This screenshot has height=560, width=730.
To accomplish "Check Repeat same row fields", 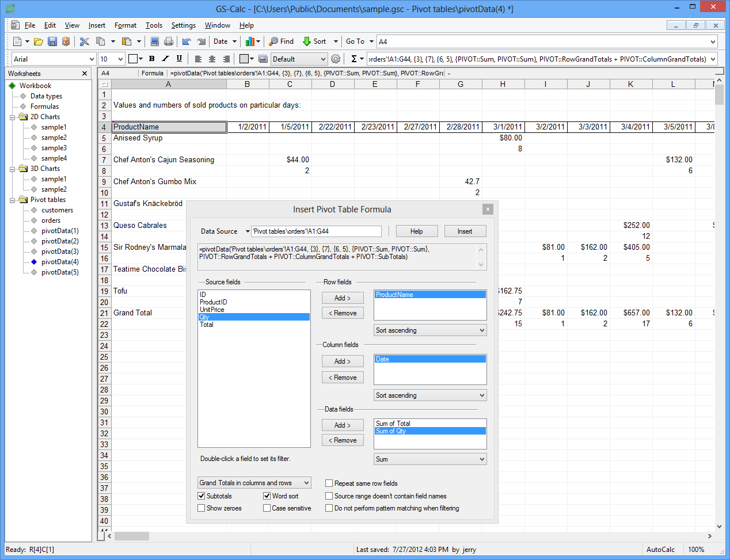I will tap(329, 483).
